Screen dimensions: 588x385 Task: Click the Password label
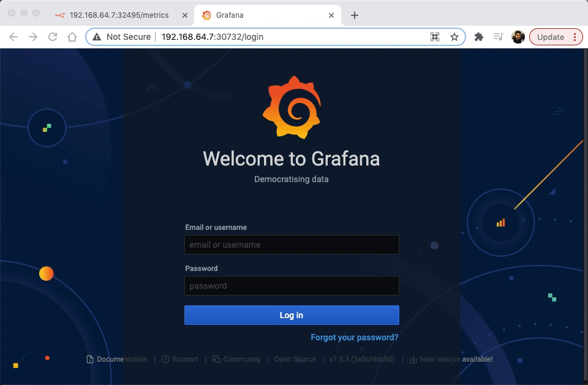(x=202, y=269)
